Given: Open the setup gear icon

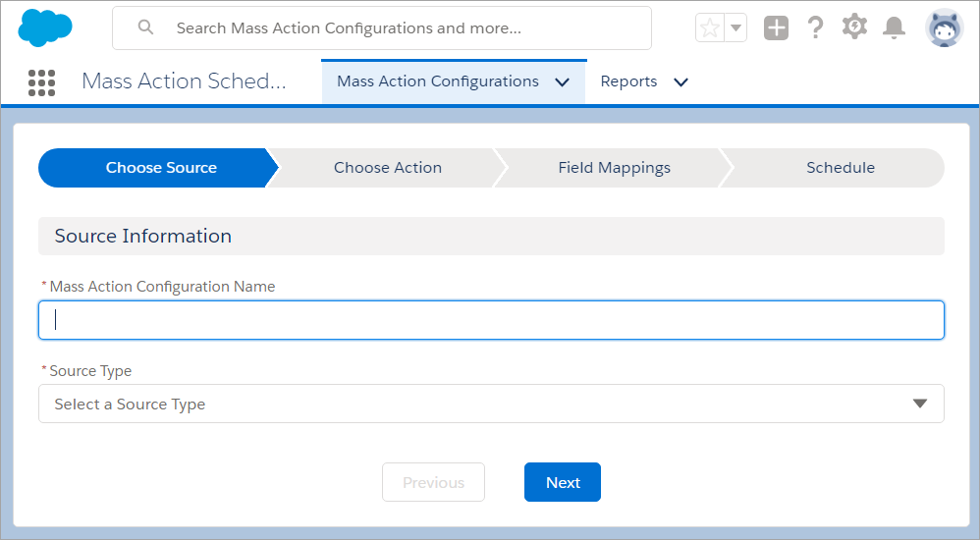Looking at the screenshot, I should (854, 27).
